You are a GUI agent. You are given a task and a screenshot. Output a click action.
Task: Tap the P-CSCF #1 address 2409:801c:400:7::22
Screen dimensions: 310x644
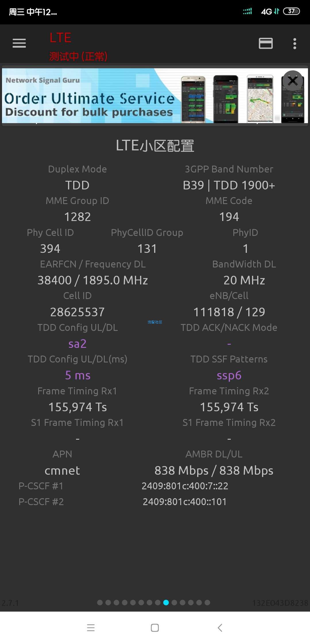click(x=185, y=486)
